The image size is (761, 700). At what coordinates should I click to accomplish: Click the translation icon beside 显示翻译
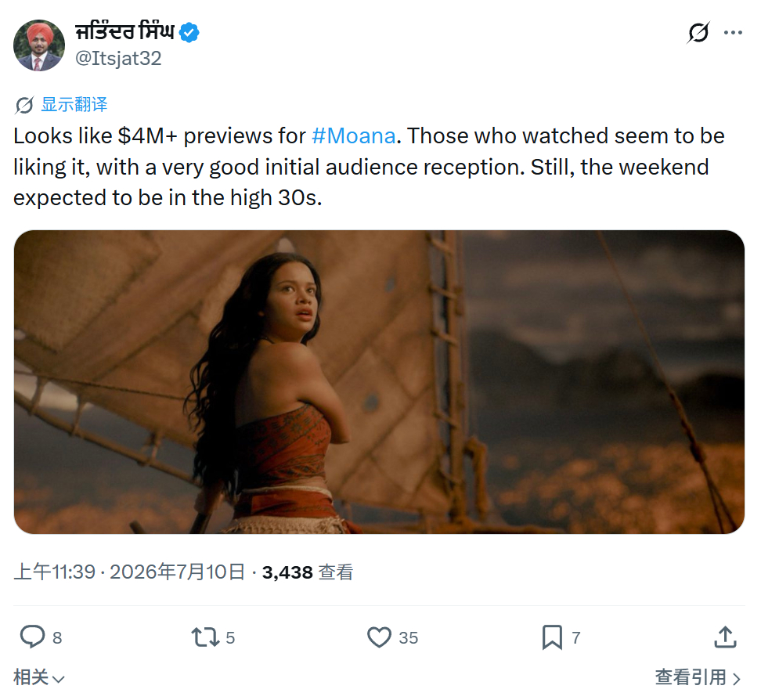click(x=24, y=105)
